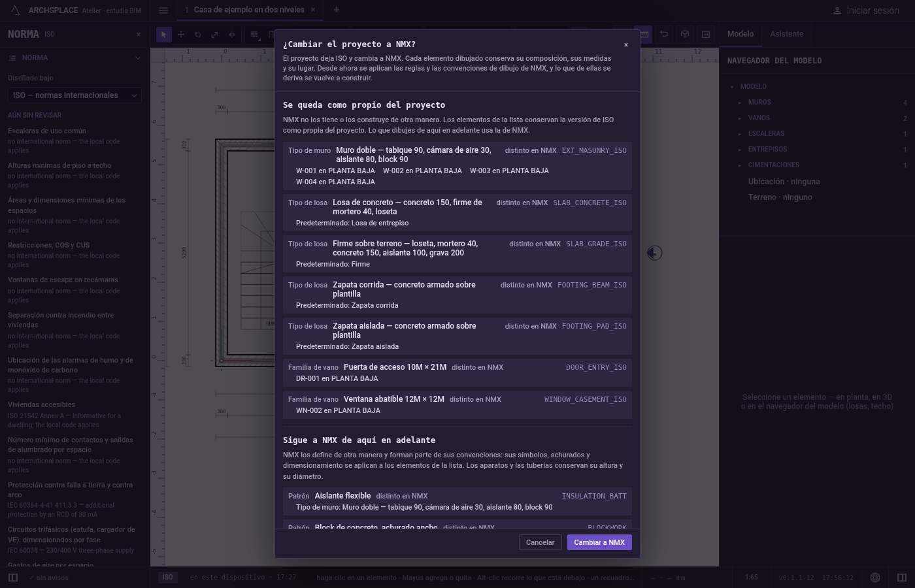The width and height of the screenshot is (915, 588).
Task: Expand the VANOS tree node
Action: [x=740, y=118]
